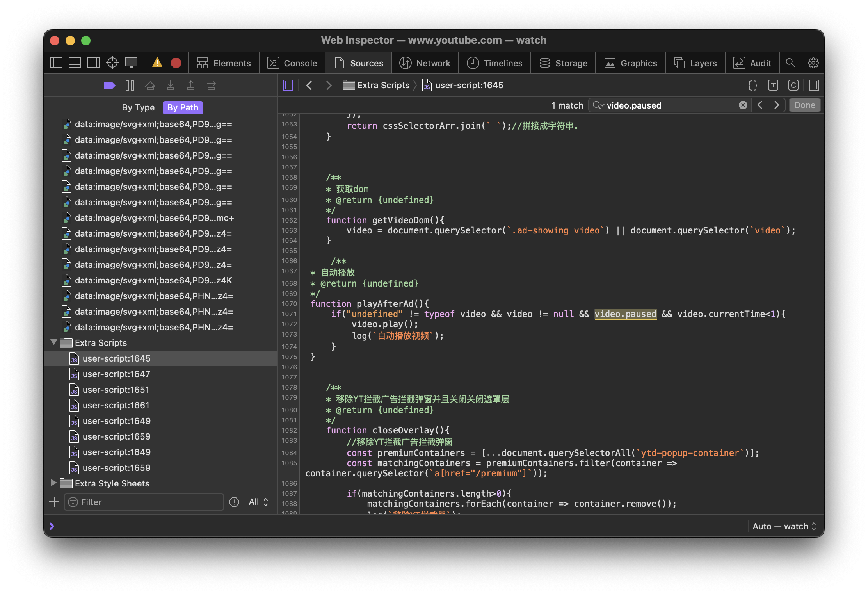Click the pretty print curly braces icon
Viewport: 868px width, 595px height.
752,86
